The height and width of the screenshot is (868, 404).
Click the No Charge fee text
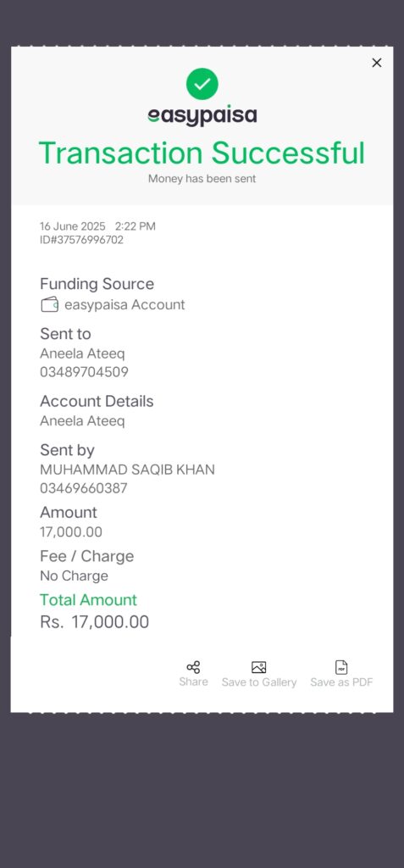point(75,576)
